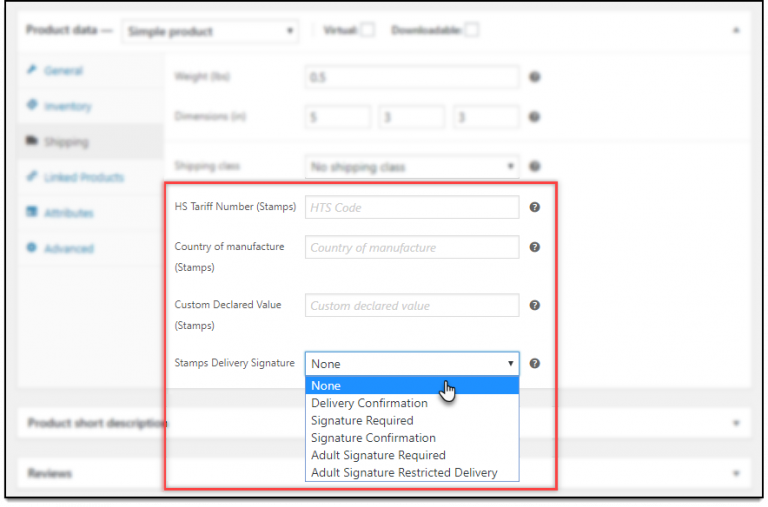Viewport: 768px width, 507px height.
Task: Click help icon beside Country of manufacture
Action: pos(534,247)
